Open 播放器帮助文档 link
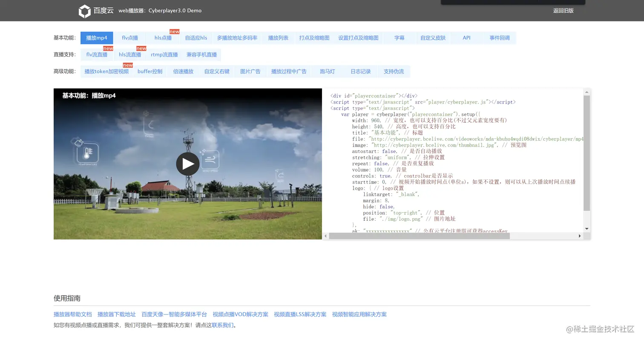Viewport: 644px width, 343px height. (73, 314)
